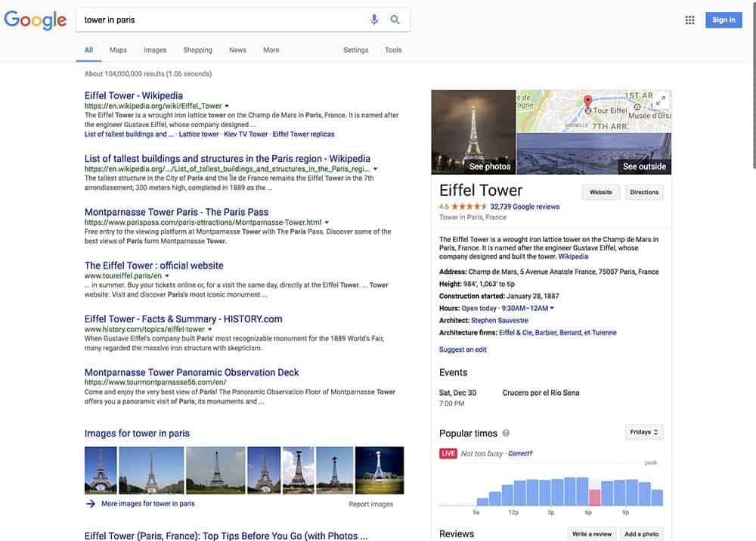Click the Popular times help icon
The height and width of the screenshot is (541, 756).
click(506, 433)
